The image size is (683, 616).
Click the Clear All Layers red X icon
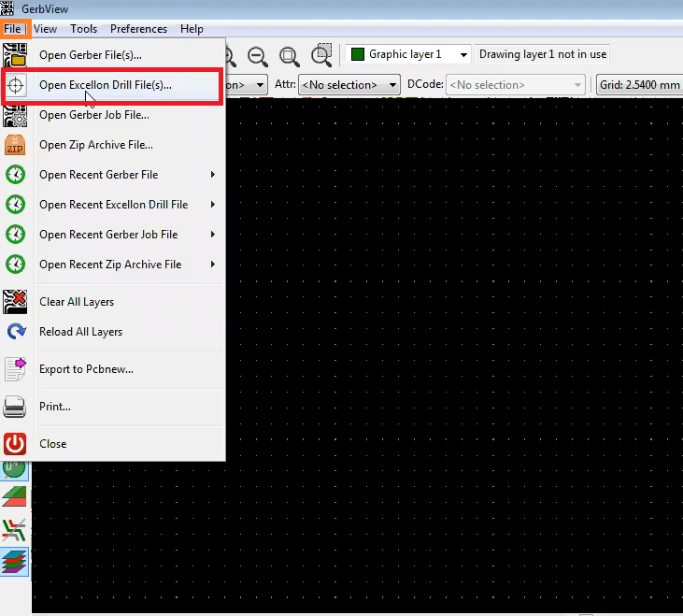tap(15, 302)
